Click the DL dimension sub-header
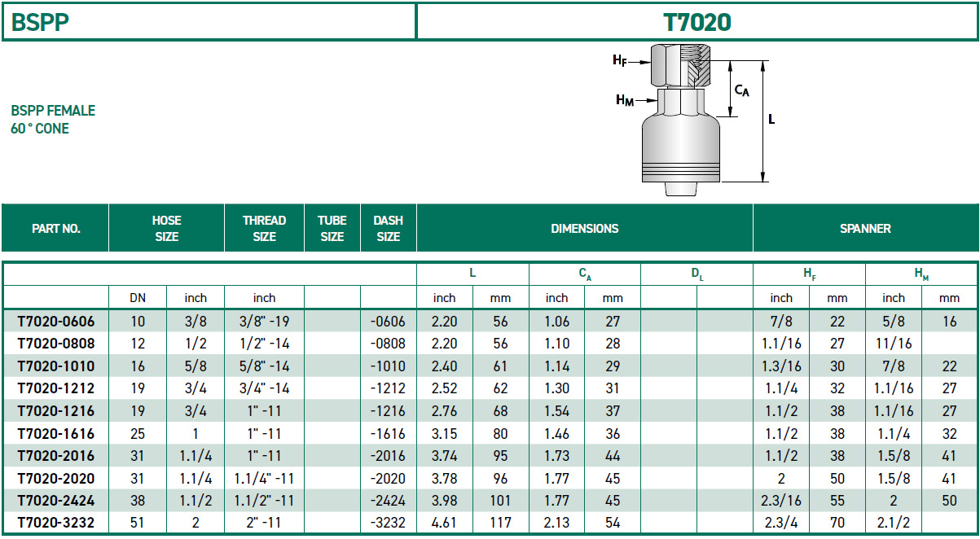The image size is (980, 539). tap(697, 275)
